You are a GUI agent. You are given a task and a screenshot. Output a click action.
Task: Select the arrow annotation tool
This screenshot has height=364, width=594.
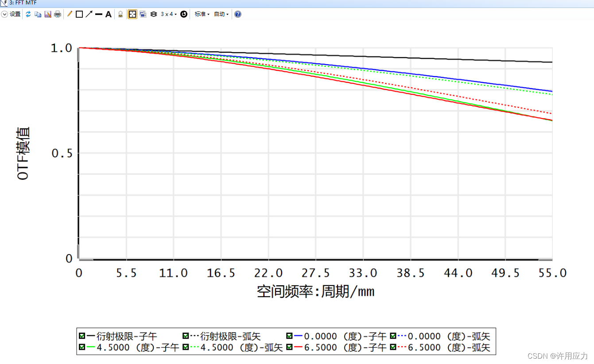[89, 14]
